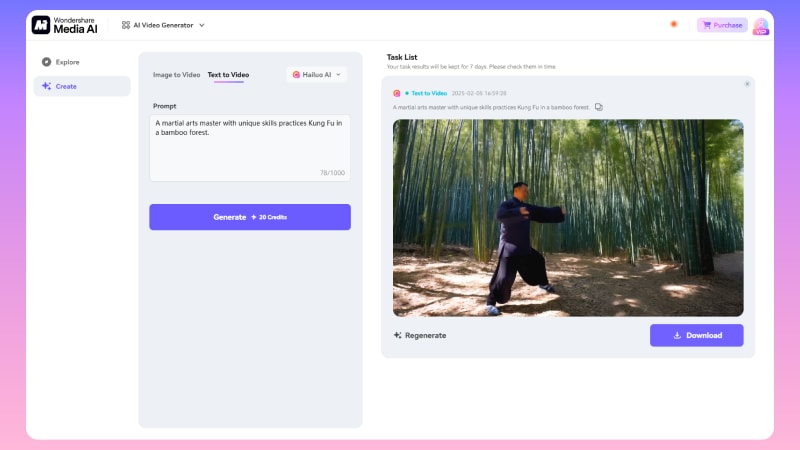
Task: Click the Prompt label
Action: pyautogui.click(x=164, y=106)
